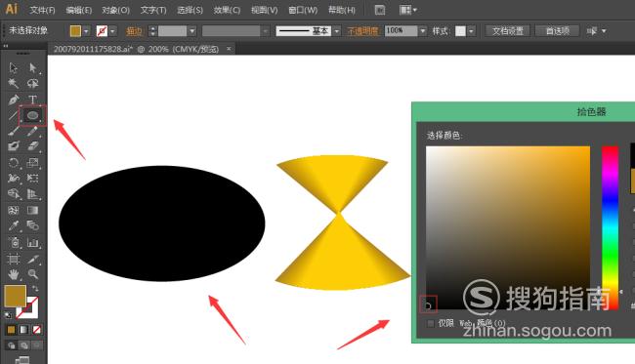Click the hue spectrum slider in color picker
Image resolution: width=635 pixels, height=364 pixels.
click(x=610, y=227)
